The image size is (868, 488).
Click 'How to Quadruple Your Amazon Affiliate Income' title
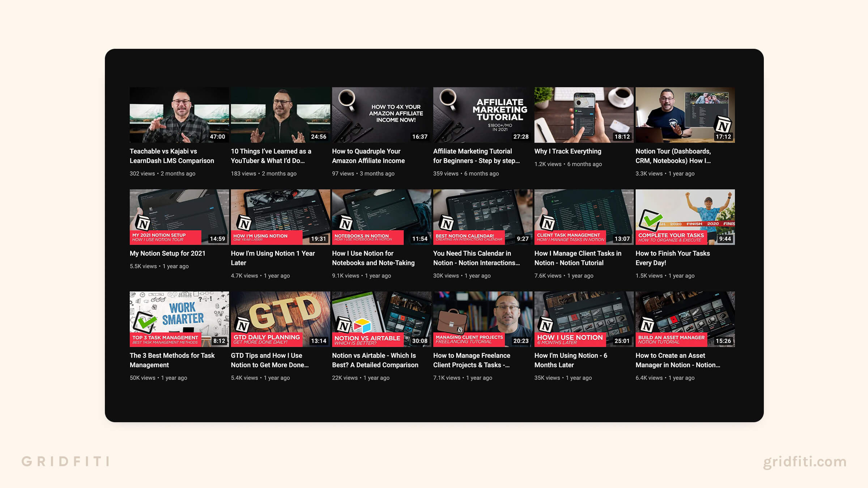point(368,156)
